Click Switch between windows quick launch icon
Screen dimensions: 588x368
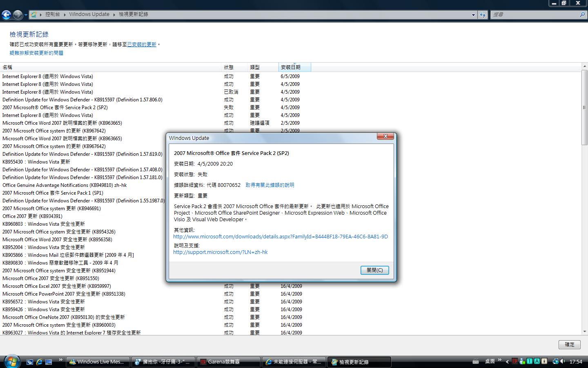click(x=30, y=362)
